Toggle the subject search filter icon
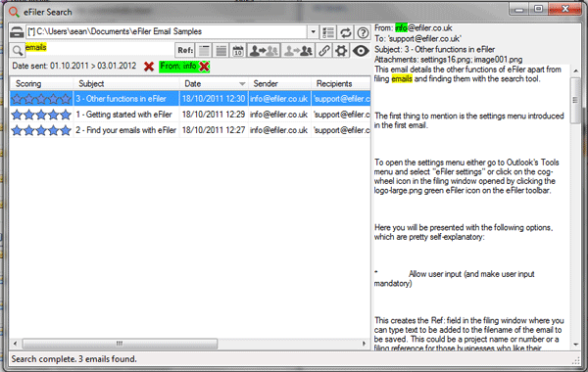 click(x=205, y=50)
